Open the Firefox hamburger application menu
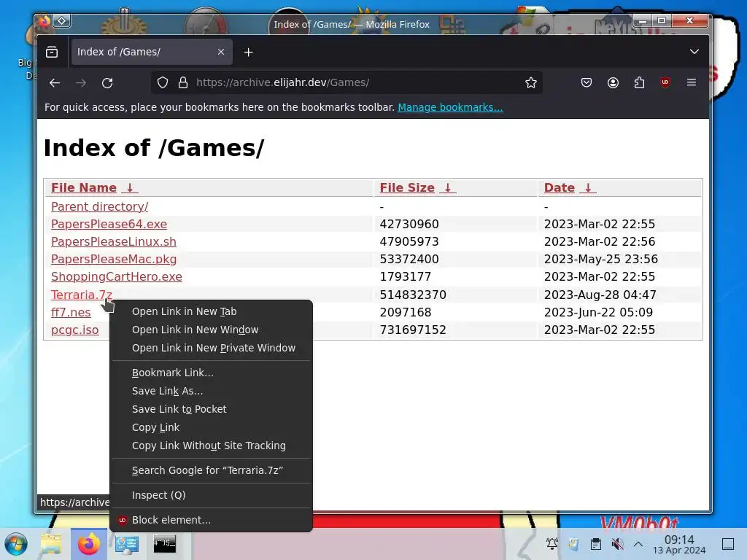 [692, 83]
